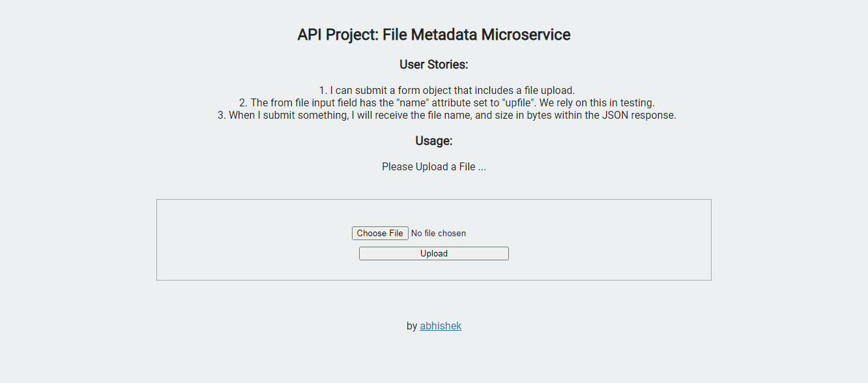The width and height of the screenshot is (868, 383).
Task: Click the Choose File button
Action: pos(380,233)
